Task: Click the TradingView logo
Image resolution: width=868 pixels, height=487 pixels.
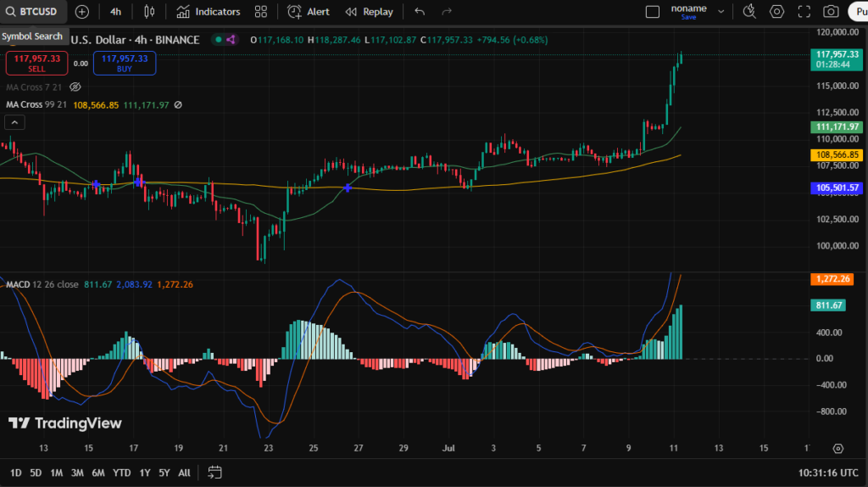Action: point(64,423)
